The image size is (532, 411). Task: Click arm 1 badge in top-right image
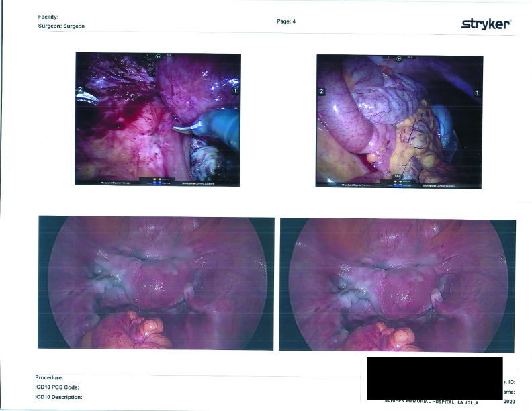click(478, 92)
